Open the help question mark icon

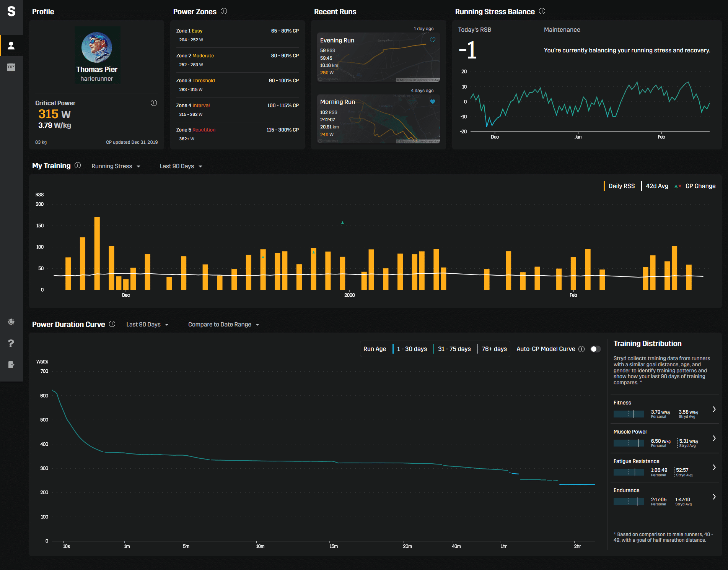(x=11, y=343)
